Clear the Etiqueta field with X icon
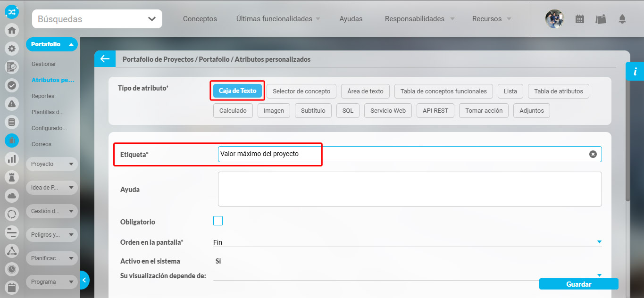 tap(593, 154)
